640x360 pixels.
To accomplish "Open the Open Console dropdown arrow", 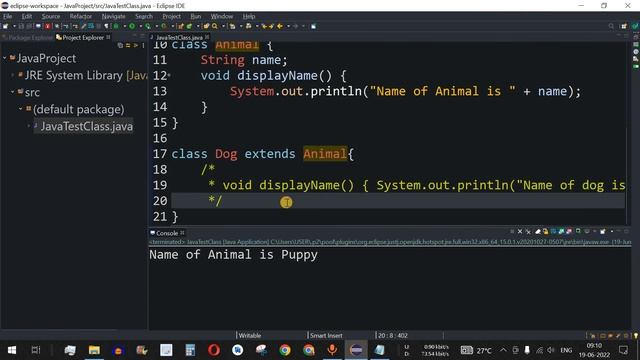I will (612, 231).
